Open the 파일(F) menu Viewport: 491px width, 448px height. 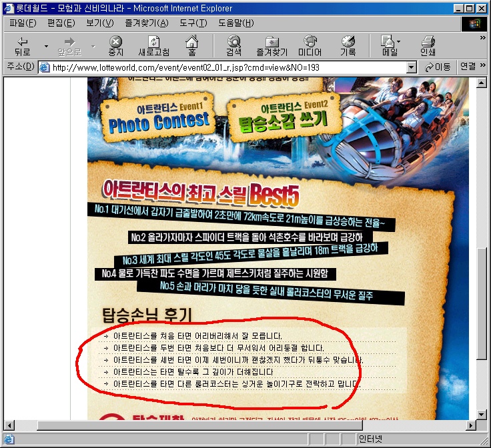pos(23,23)
